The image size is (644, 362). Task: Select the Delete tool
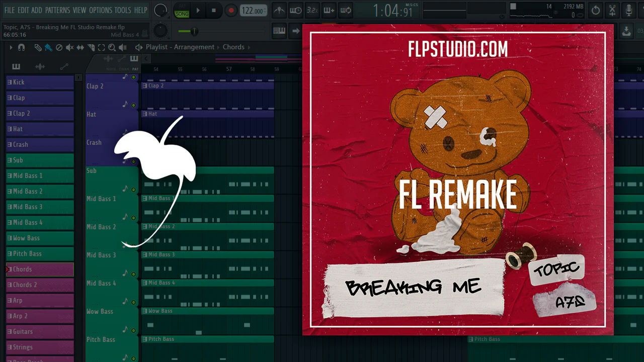click(x=59, y=48)
